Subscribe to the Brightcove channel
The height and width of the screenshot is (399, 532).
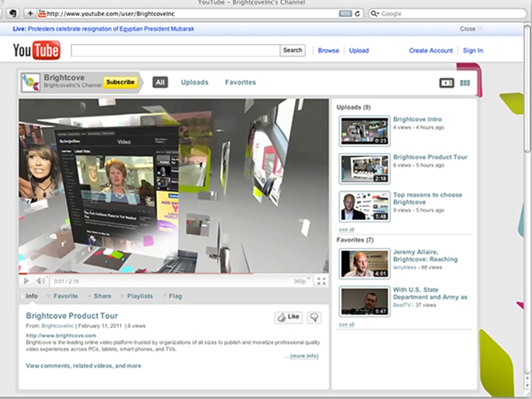pyautogui.click(x=120, y=82)
